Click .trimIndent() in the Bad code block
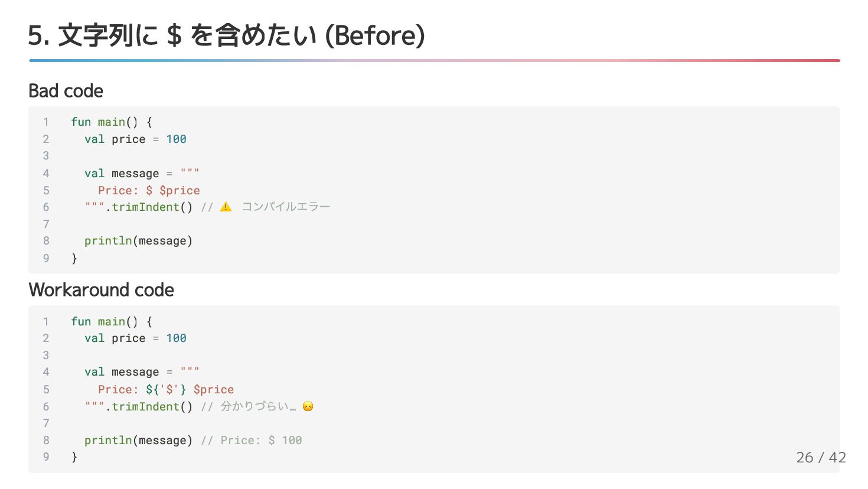Viewport: 868px width, 489px height. pyautogui.click(x=149, y=207)
